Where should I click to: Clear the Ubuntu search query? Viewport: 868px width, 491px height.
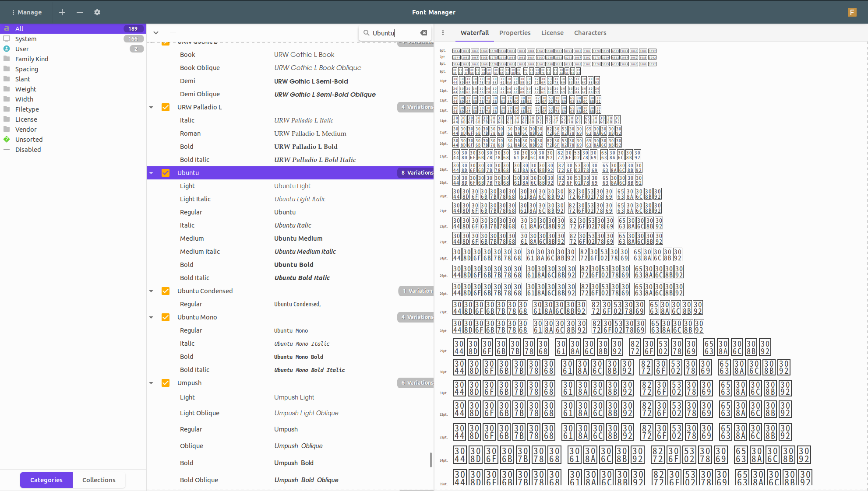(x=423, y=33)
